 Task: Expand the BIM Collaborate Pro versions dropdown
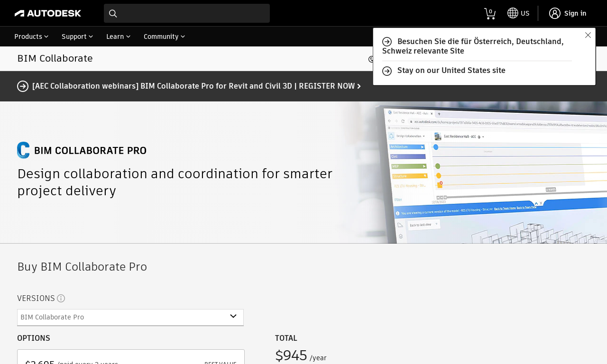[130, 317]
